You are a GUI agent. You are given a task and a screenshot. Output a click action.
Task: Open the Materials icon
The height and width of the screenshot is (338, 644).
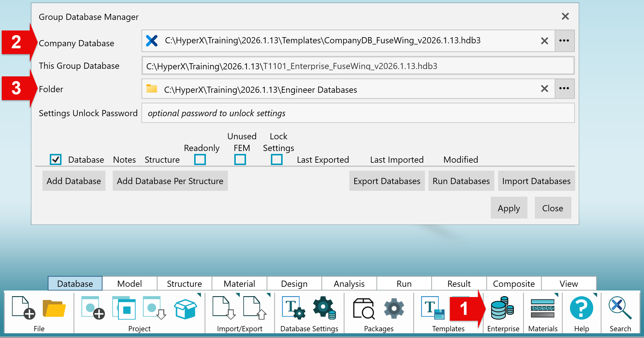[543, 308]
